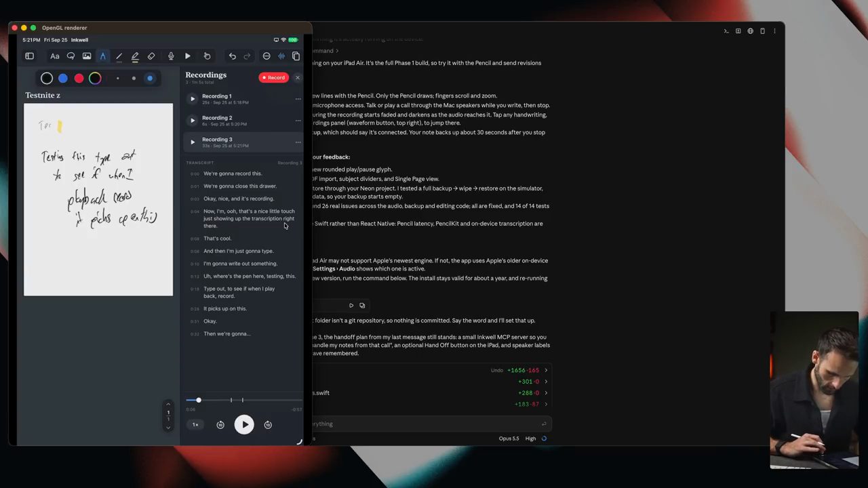Click the toolbar play triangle icon
The height and width of the screenshot is (488, 868).
click(x=188, y=56)
